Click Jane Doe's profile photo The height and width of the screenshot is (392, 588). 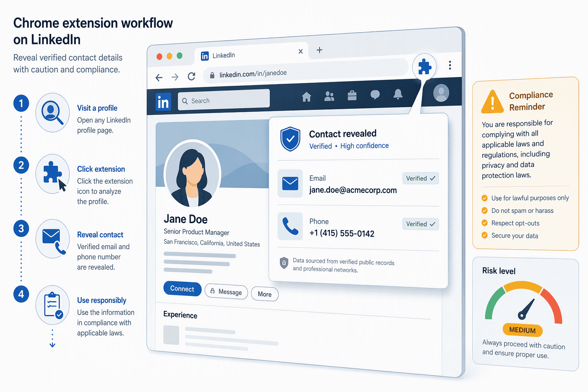point(192,173)
